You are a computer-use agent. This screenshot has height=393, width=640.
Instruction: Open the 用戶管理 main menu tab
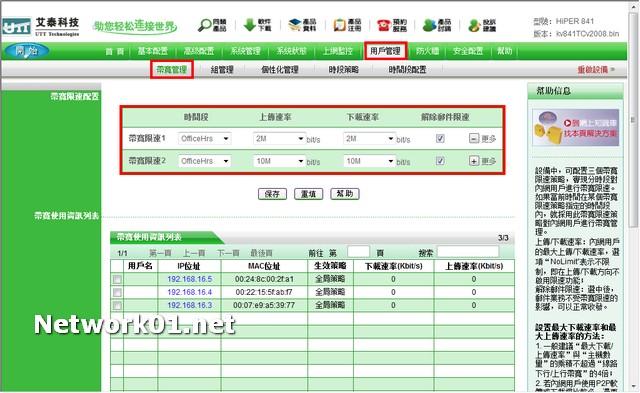tap(385, 51)
